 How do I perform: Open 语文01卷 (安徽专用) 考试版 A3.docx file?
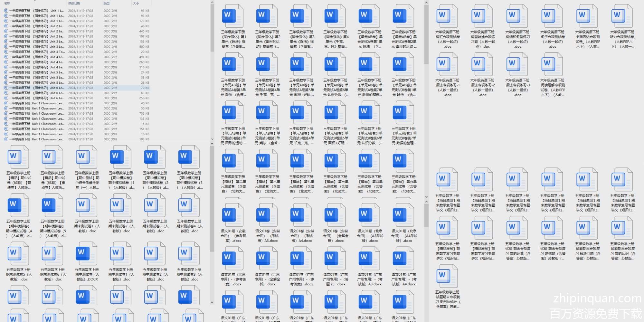(267, 215)
